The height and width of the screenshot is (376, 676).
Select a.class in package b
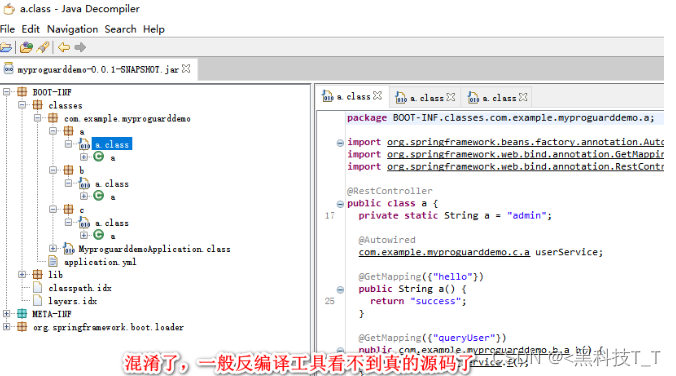112,184
